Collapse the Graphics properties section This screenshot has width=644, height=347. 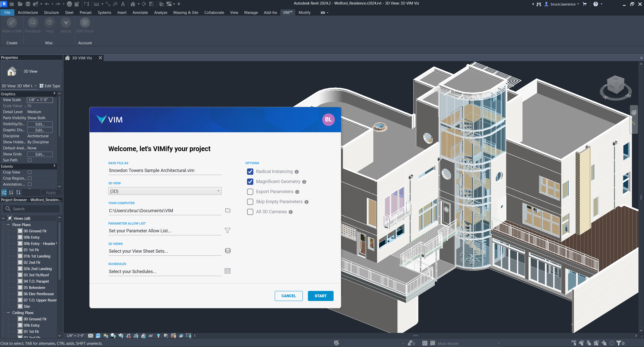pyautogui.click(x=54, y=94)
